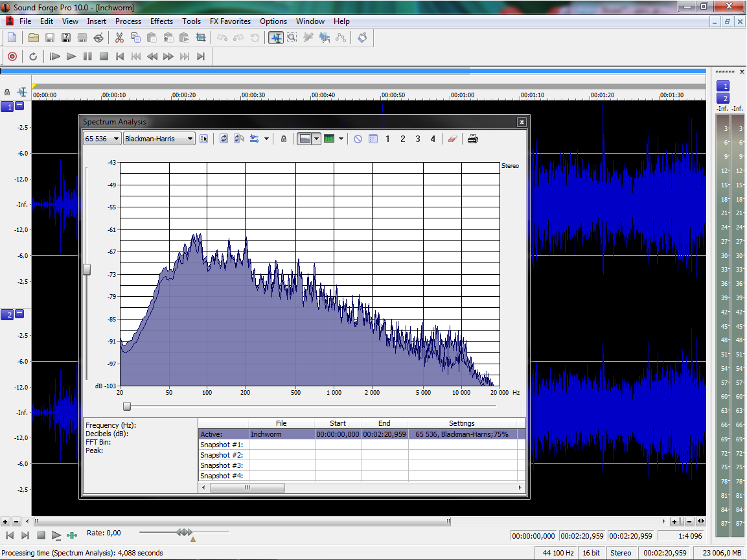Screen dimensions: 747x560
Task: Select the normal display graph icon
Action: (305, 139)
